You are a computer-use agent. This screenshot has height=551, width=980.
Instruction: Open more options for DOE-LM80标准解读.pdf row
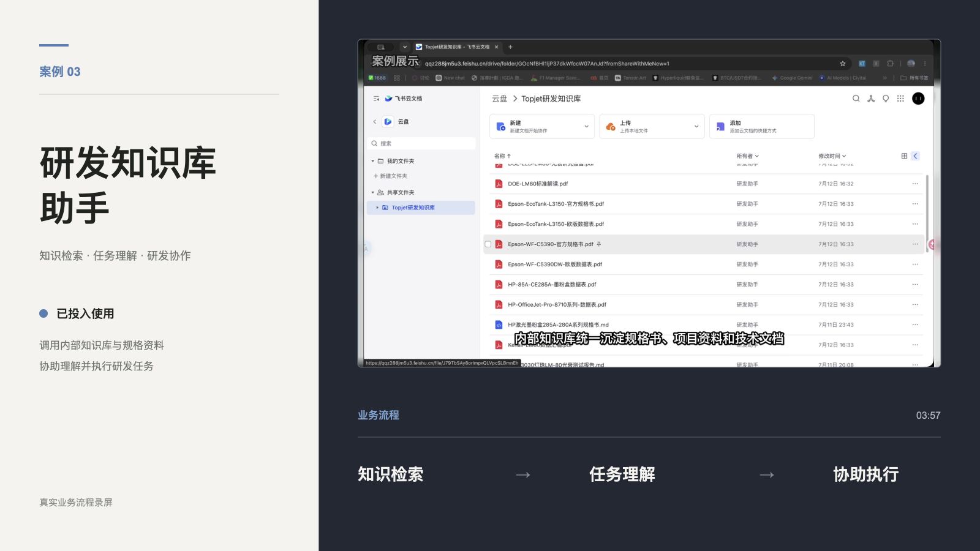[x=915, y=184]
